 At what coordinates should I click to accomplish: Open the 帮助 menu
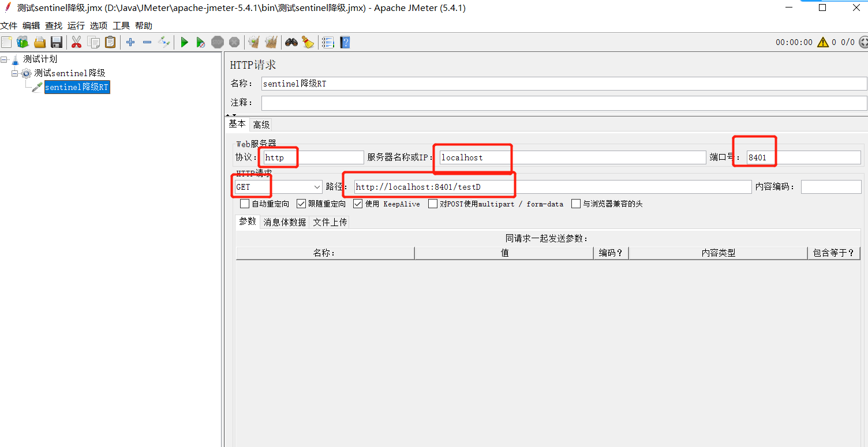pyautogui.click(x=144, y=25)
